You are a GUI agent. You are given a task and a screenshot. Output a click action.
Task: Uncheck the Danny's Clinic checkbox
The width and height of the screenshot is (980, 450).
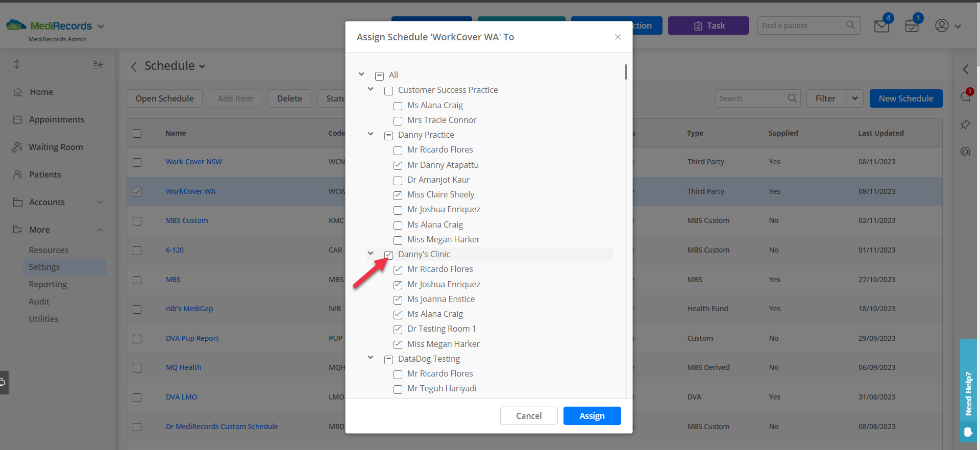388,255
